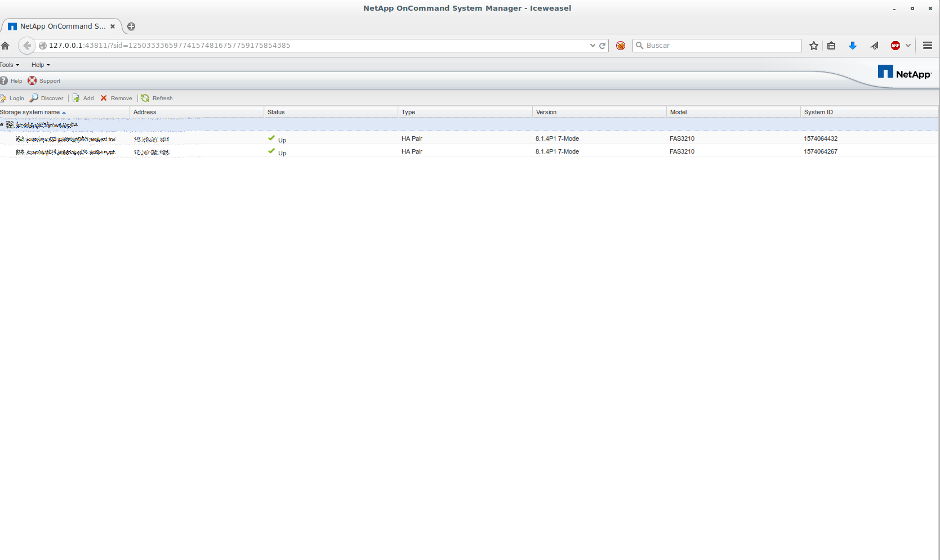Collapse the top storage system tree node
Viewport: 940px width, 560px height.
2,124
